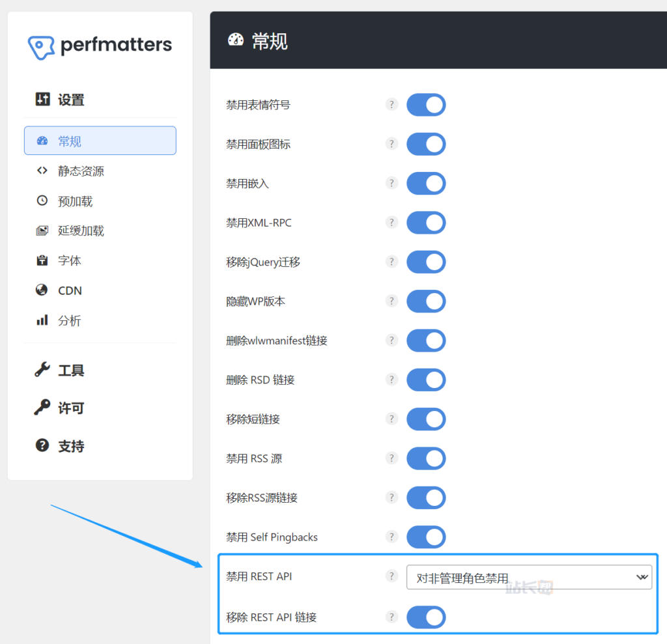The image size is (667, 644).
Task: Toggle off 禁用表情符号
Action: tap(425, 105)
